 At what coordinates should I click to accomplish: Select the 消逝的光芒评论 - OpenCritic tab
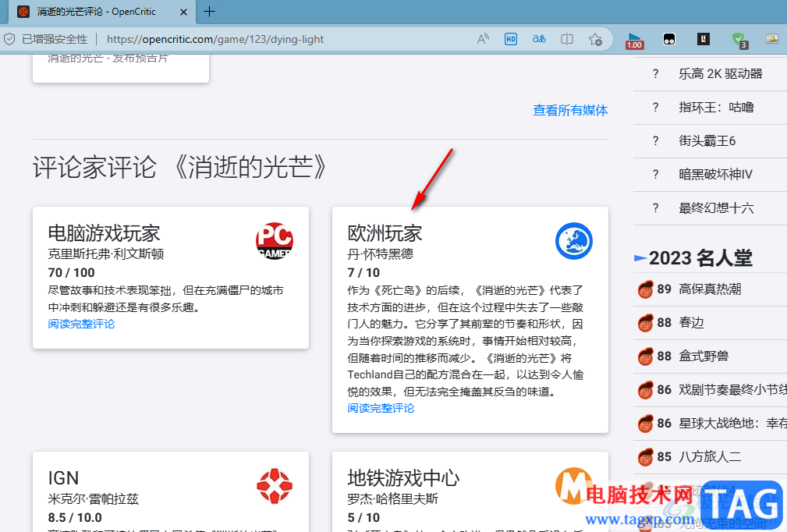click(x=102, y=12)
